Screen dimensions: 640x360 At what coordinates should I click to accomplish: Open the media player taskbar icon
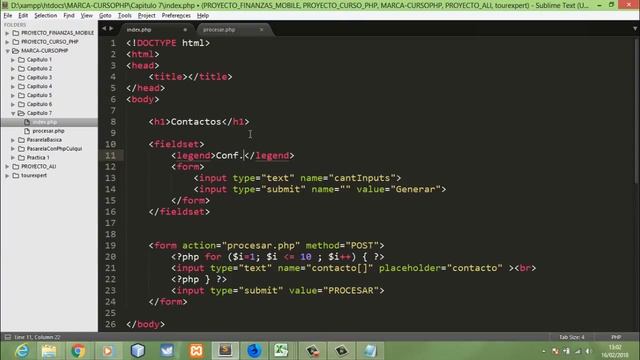tap(107, 351)
